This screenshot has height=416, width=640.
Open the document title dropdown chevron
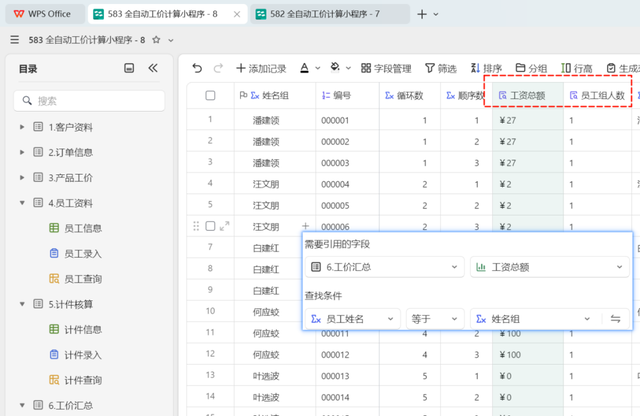(171, 40)
